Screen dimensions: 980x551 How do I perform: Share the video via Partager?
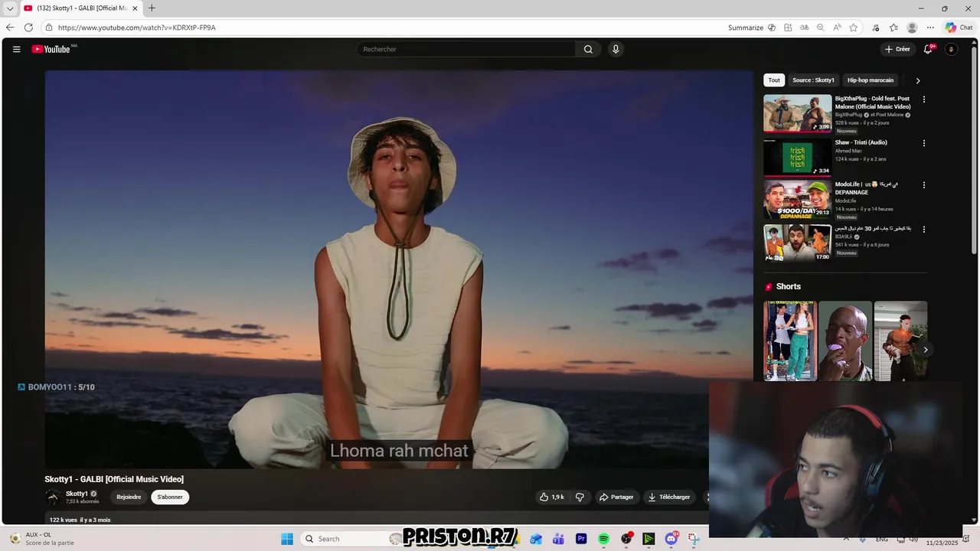616,497
